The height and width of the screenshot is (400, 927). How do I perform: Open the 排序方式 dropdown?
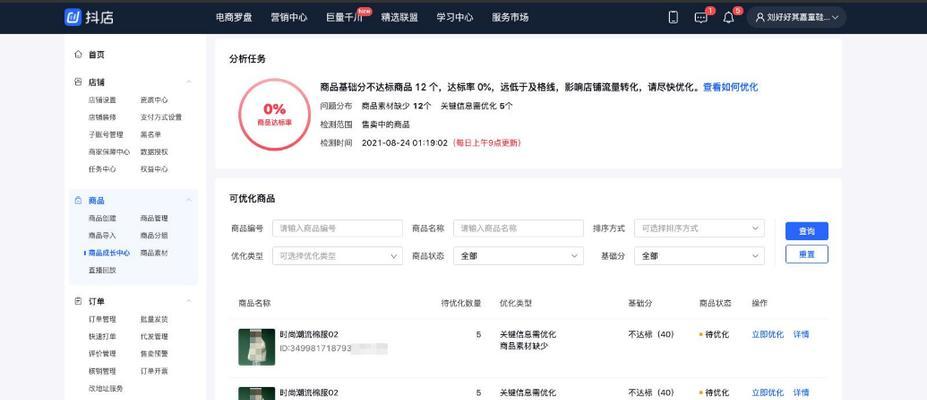click(699, 228)
